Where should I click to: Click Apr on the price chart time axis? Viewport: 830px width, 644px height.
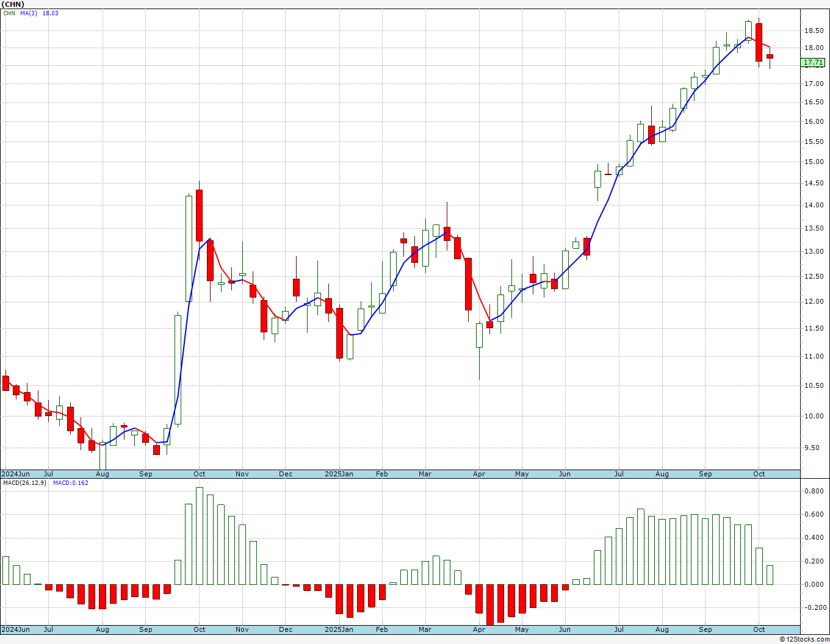[x=479, y=474]
